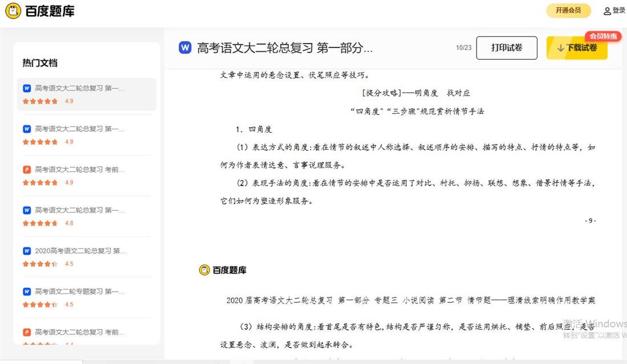The image size is (627, 364).
Task: Click the star rating of the second hot document
Action: (x=40, y=142)
